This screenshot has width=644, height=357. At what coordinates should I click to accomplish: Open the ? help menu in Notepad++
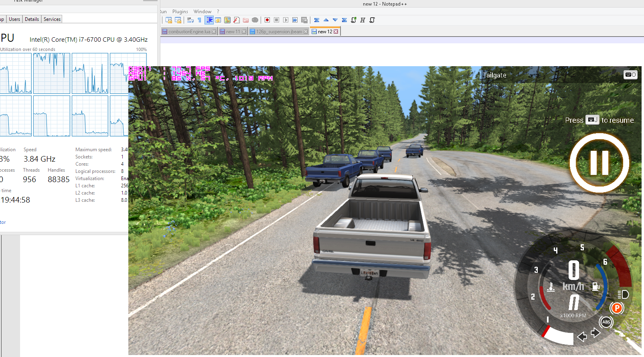click(x=218, y=12)
